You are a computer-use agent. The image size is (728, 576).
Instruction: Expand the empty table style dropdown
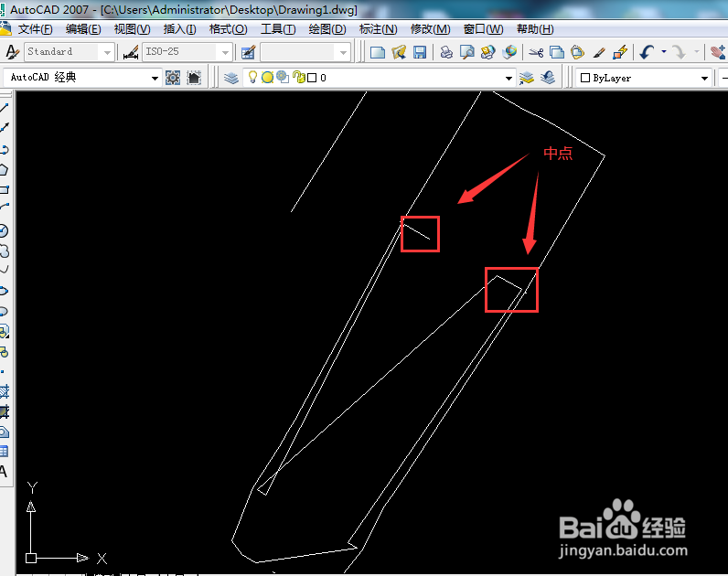pyautogui.click(x=343, y=52)
